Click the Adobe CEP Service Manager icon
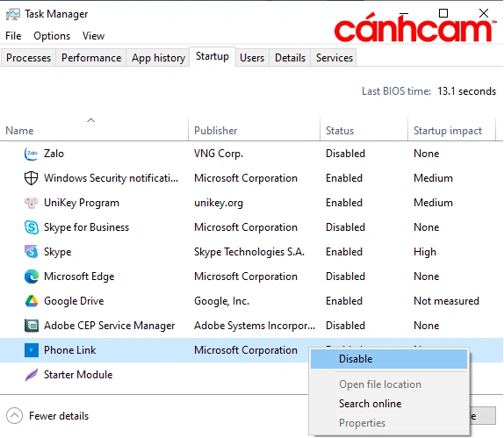The width and height of the screenshot is (504, 438). [32, 326]
